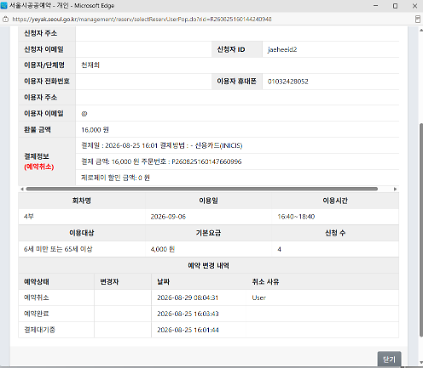Click cancel reason User
Image resolution: width=423 pixels, height=368 pixels.
[x=259, y=297]
